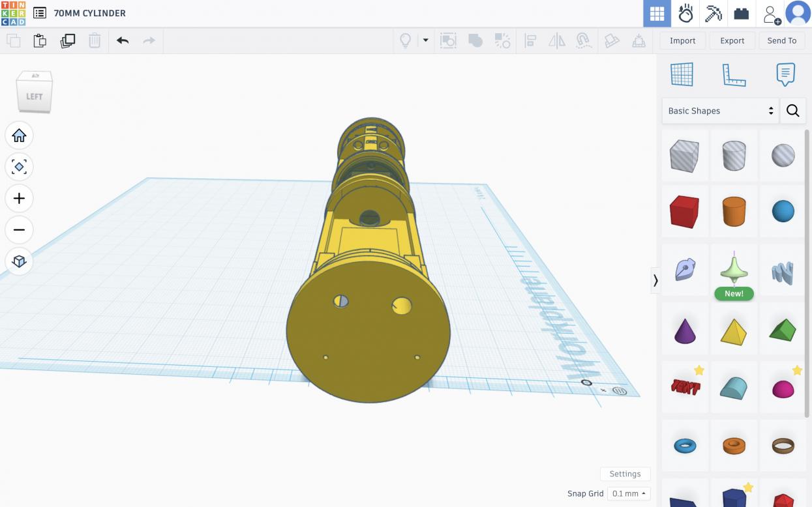Click the Home view button
Screen dimensions: 812x507
tap(19, 136)
